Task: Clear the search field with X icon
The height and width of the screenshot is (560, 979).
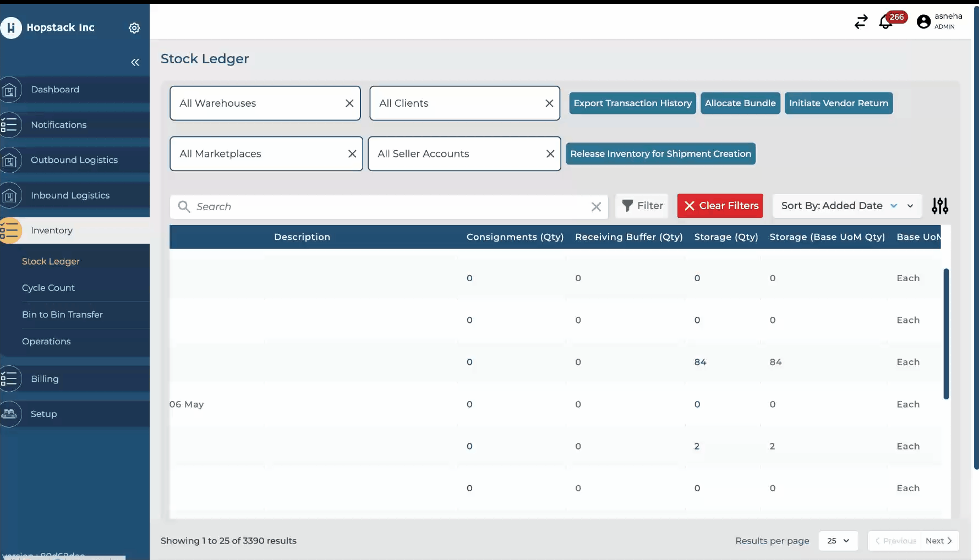Action: pyautogui.click(x=596, y=207)
